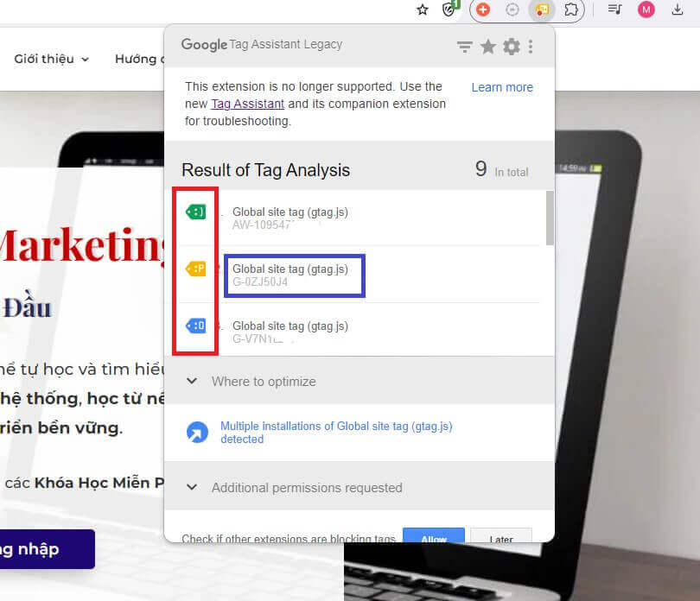
Task: Open the shield extension with green badge
Action: click(449, 9)
